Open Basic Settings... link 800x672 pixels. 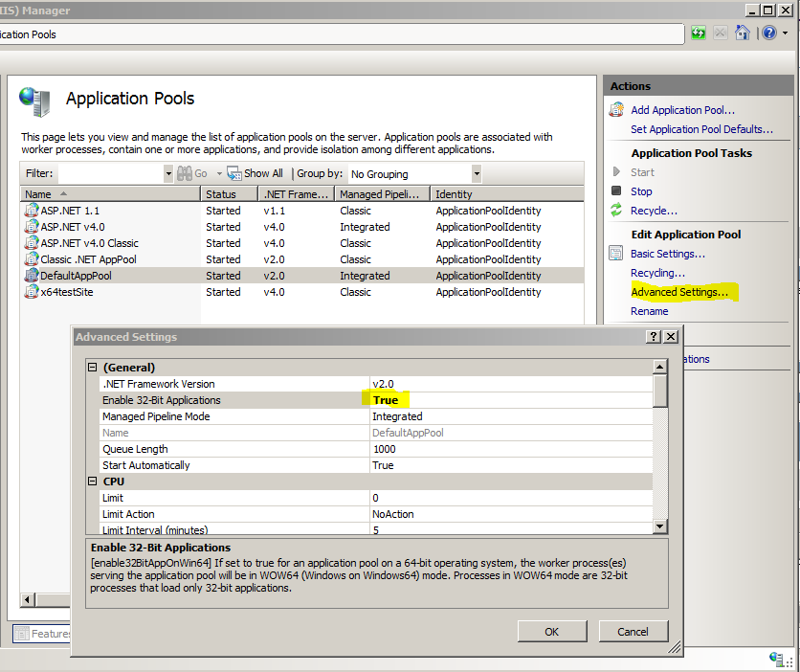click(668, 254)
